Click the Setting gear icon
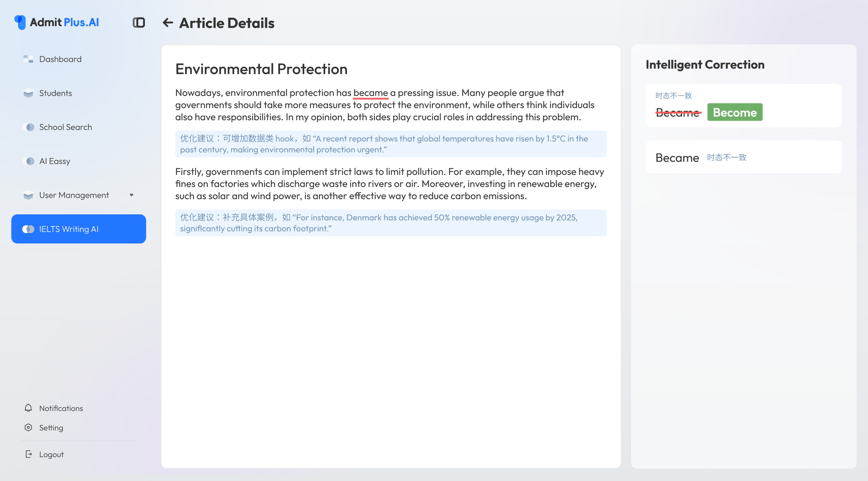Viewport: 868px width, 481px height. point(28,428)
